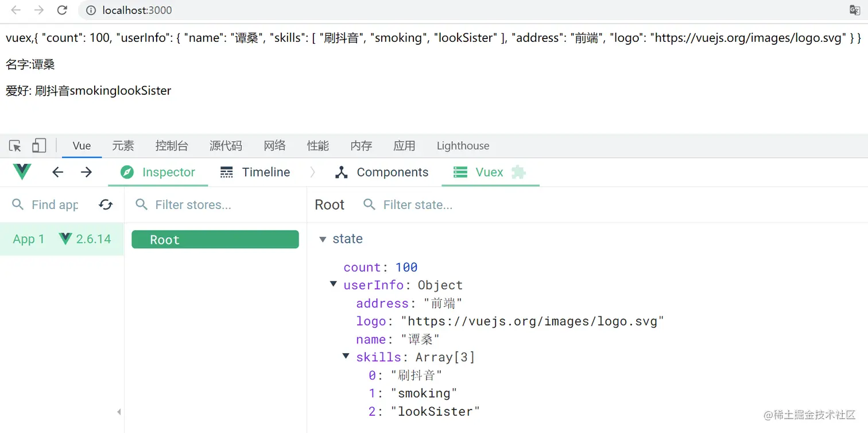Click the Vue devtools forward arrow
Screen dimensions: 868x433
pyautogui.click(x=86, y=172)
